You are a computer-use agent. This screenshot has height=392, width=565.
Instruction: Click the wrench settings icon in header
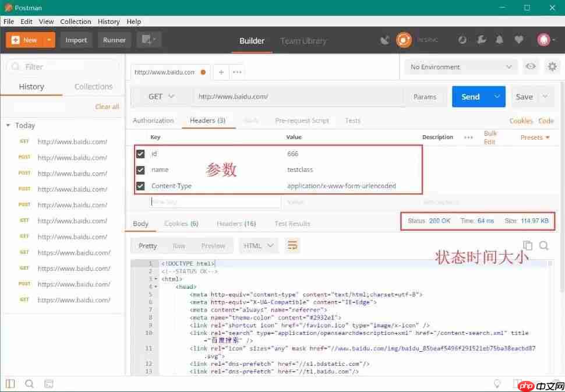click(481, 40)
